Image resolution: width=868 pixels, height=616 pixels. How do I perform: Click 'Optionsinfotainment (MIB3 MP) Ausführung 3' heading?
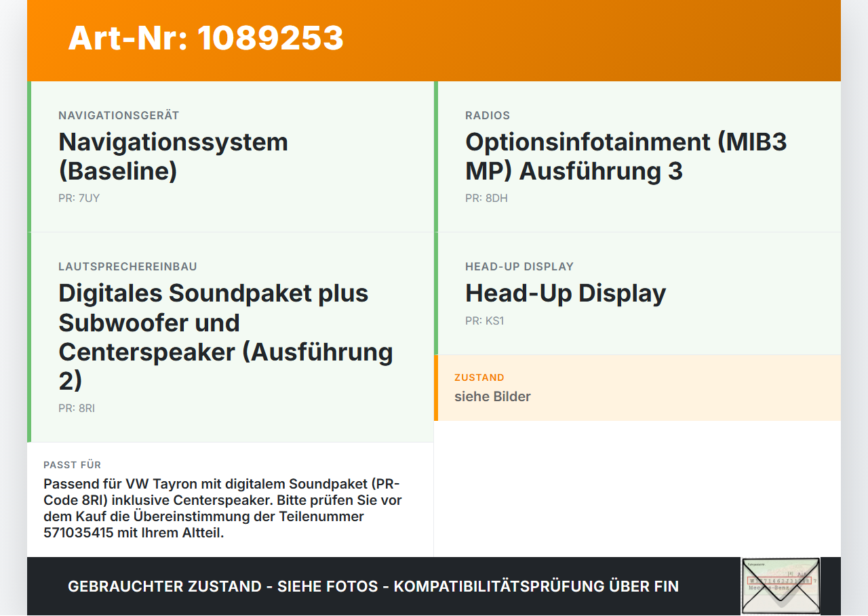coord(626,157)
